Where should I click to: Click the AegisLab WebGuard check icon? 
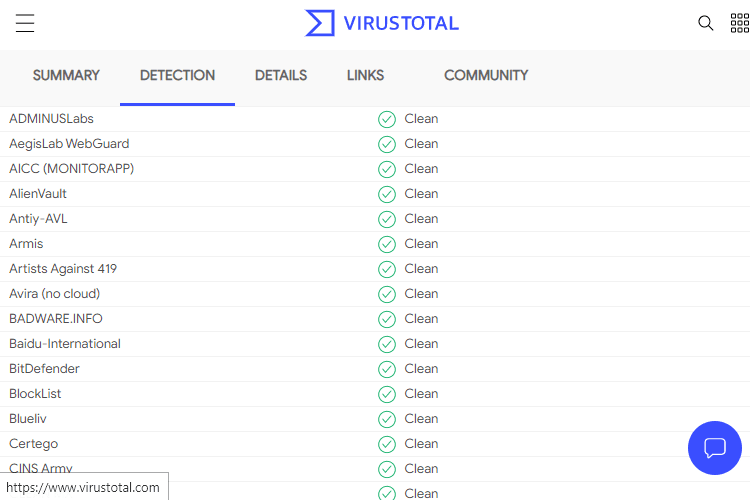387,144
